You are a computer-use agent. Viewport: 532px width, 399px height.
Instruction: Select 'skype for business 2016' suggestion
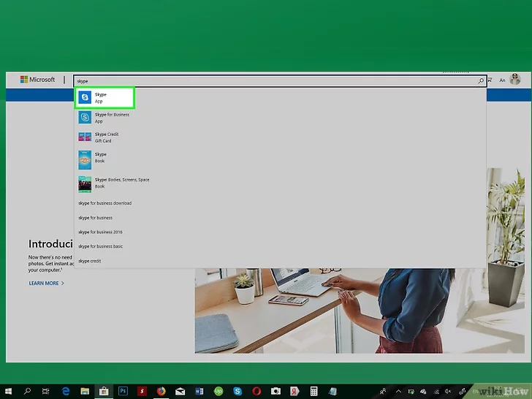(x=100, y=232)
